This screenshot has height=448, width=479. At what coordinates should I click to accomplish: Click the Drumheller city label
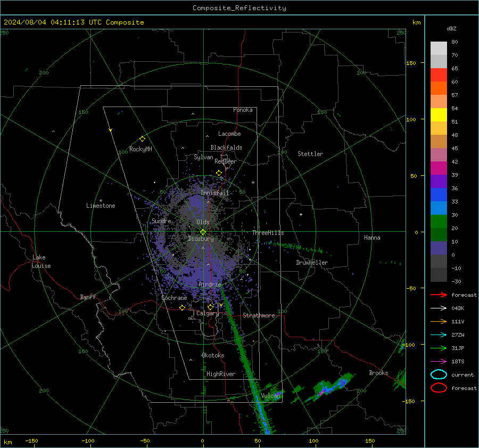[312, 263]
